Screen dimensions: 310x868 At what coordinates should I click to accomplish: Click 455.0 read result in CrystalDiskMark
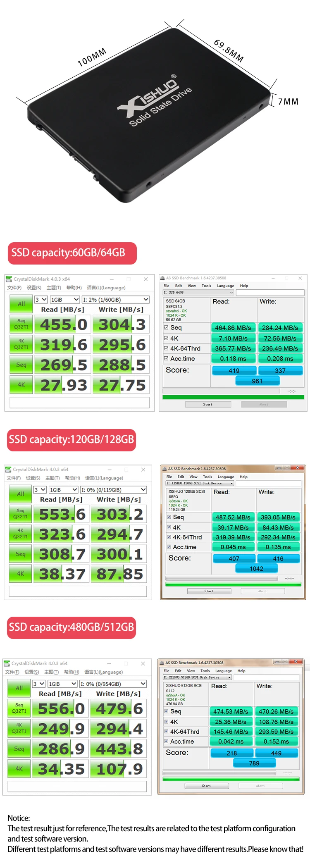(62, 324)
